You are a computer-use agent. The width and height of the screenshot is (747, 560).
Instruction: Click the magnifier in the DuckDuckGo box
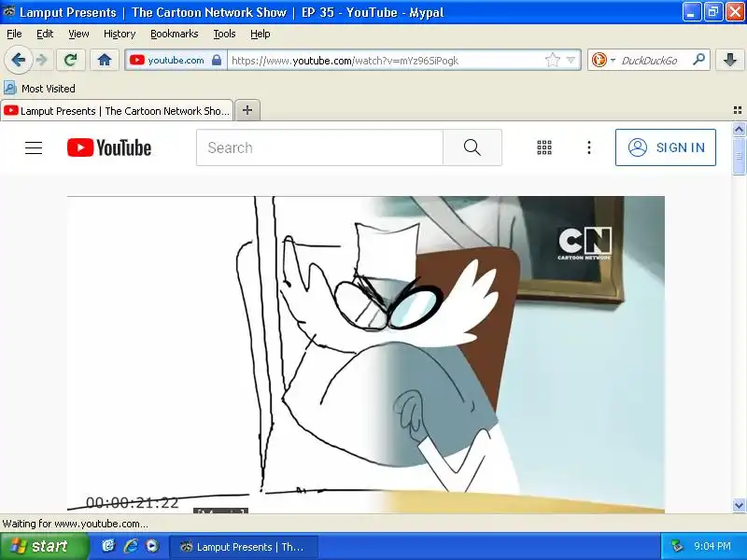(698, 60)
